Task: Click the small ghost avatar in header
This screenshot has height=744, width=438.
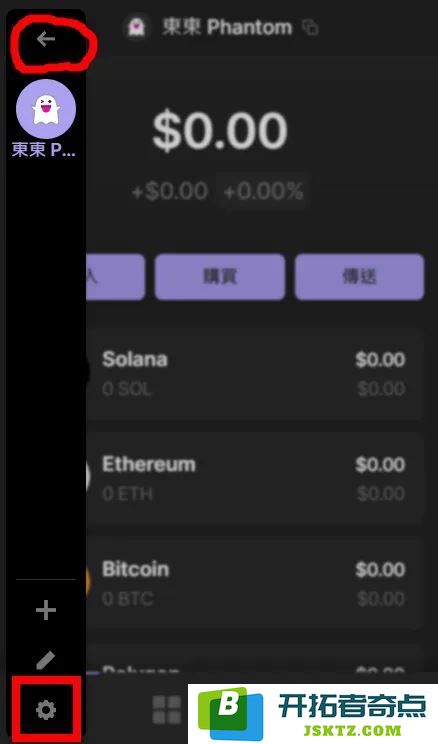Action: click(137, 27)
